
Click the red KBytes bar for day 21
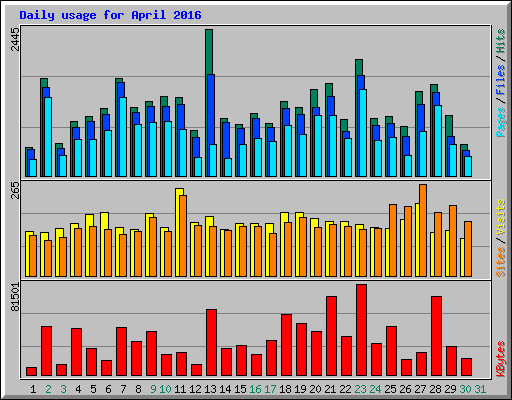tap(332, 336)
